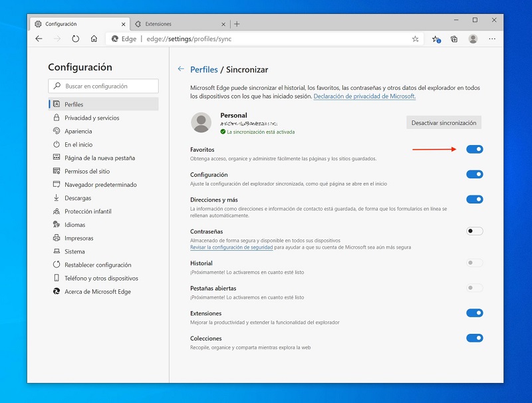This screenshot has width=532, height=403.
Task: Open Permisos del sitio settings
Action: (x=103, y=172)
